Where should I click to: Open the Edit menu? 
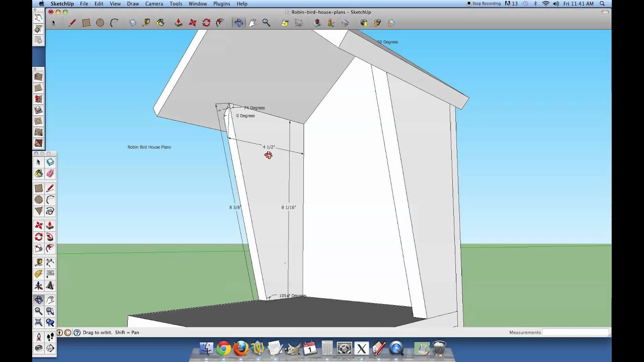99,4
